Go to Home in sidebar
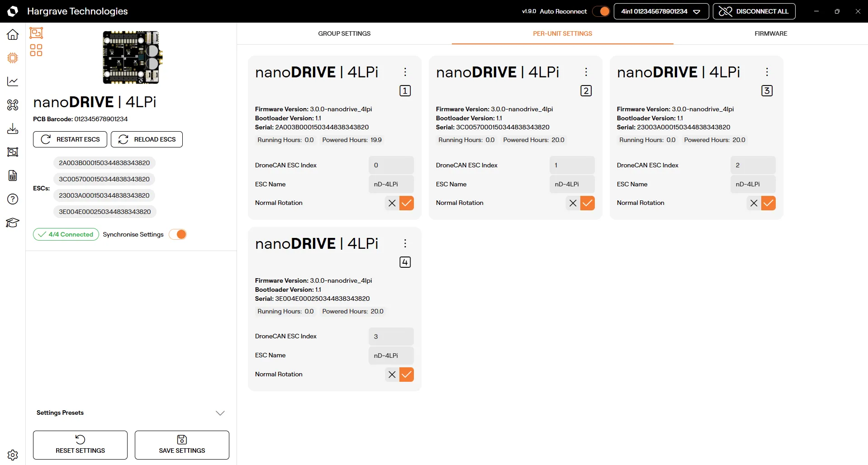 click(13, 34)
